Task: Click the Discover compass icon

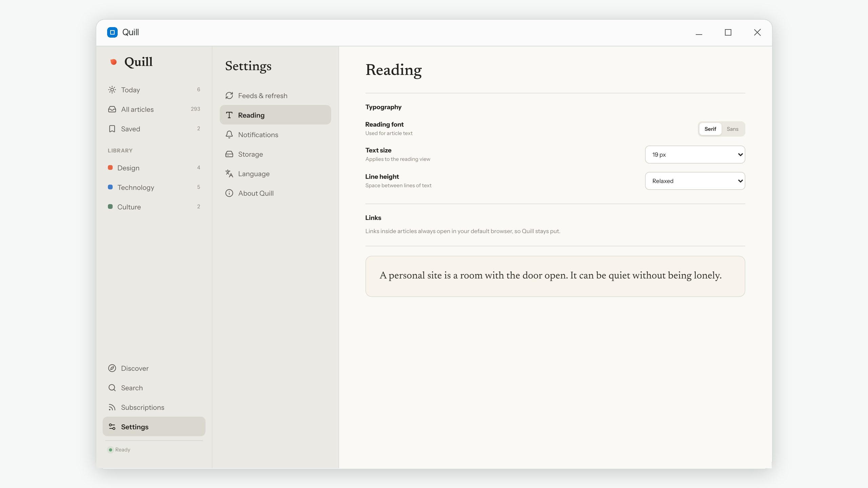Action: point(112,368)
